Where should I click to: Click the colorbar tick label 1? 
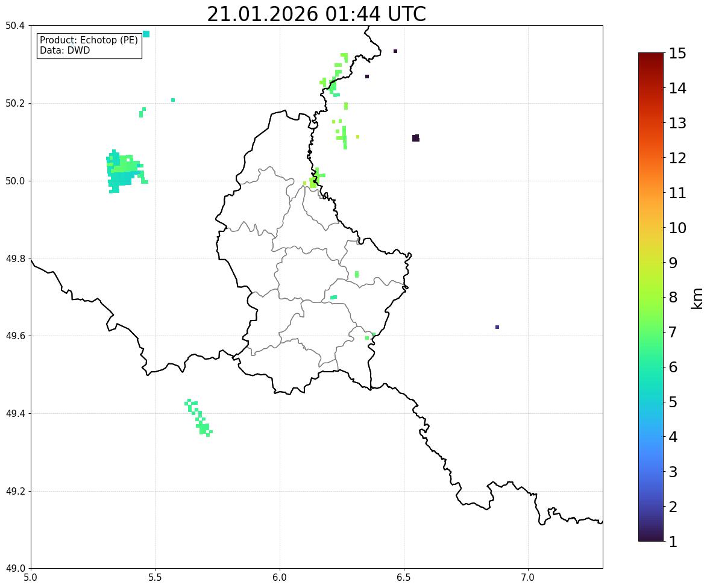[673, 542]
